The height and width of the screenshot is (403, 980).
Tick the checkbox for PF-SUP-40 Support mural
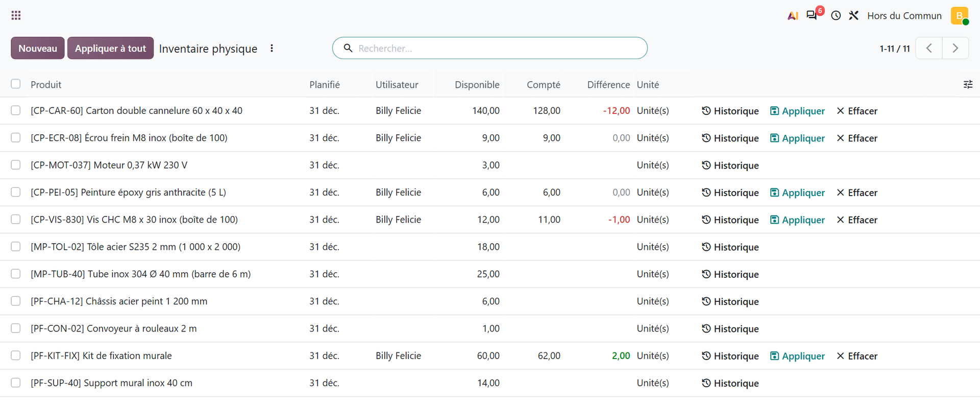[x=16, y=383]
